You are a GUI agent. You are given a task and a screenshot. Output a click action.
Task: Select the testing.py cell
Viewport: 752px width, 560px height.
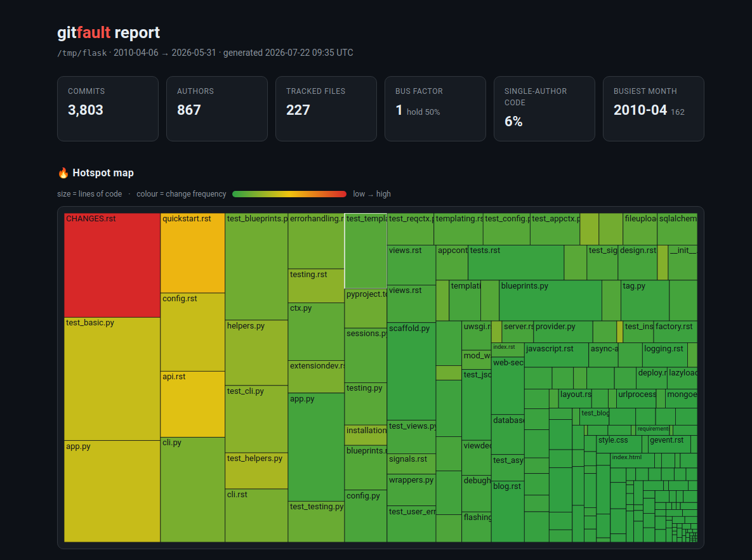coord(366,404)
